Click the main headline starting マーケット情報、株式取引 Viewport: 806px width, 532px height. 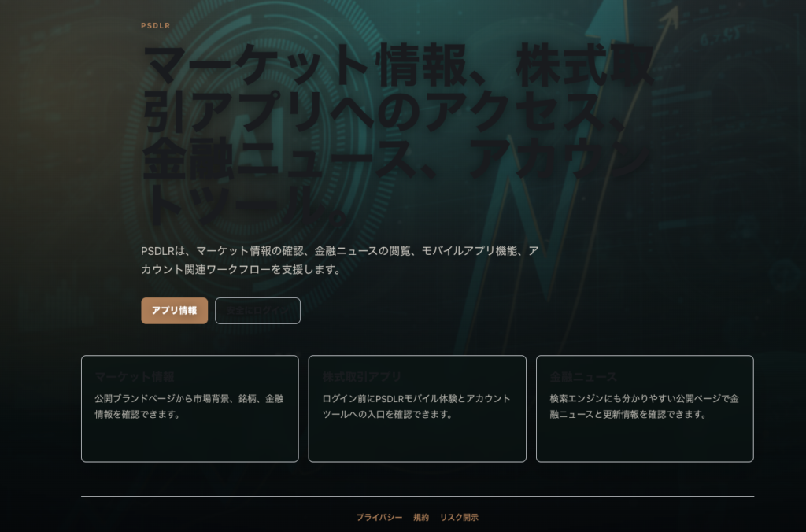(x=398, y=135)
